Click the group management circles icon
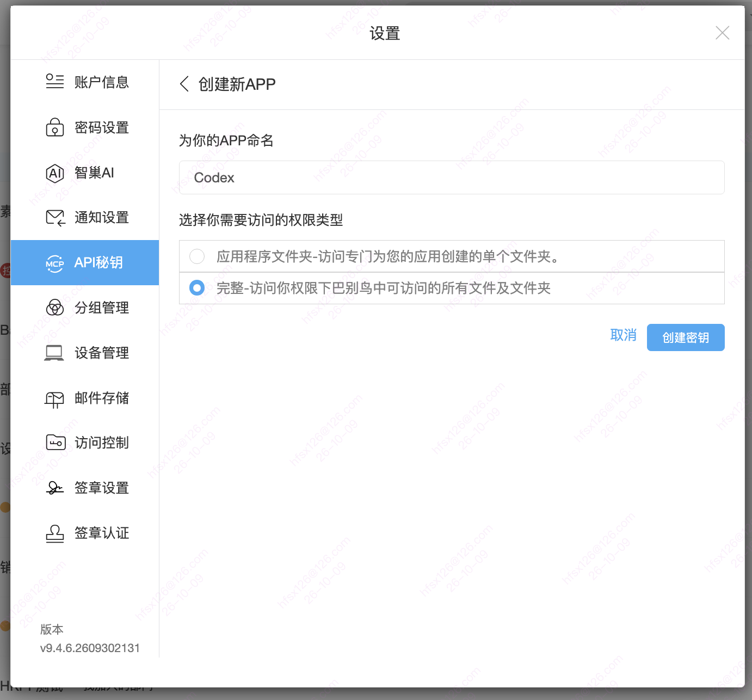Viewport: 752px width, 700px height. 55,308
